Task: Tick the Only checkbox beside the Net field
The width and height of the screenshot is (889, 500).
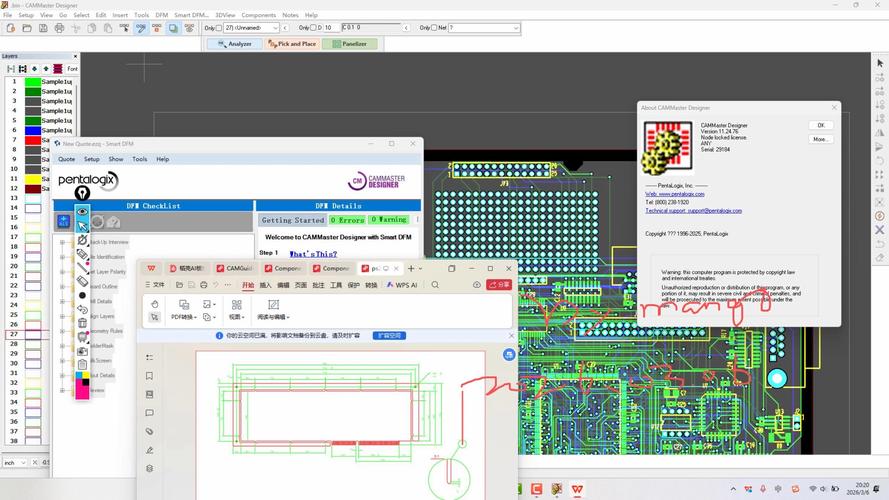Action: pyautogui.click(x=434, y=28)
